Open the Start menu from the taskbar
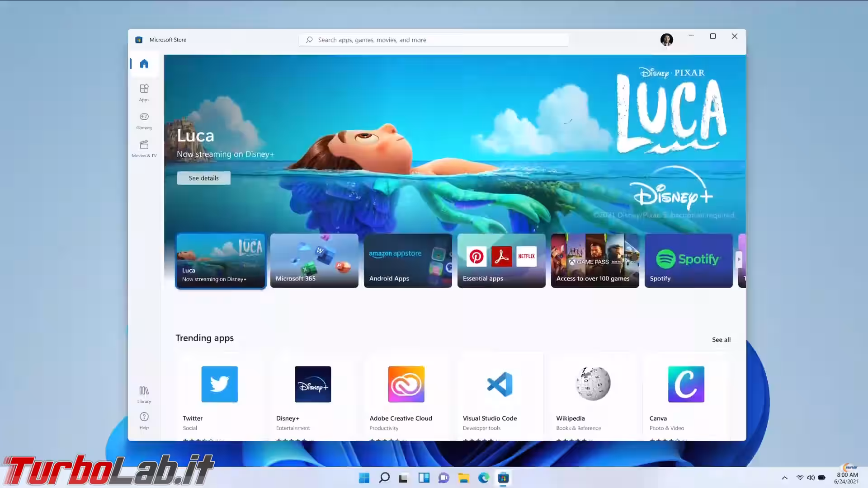 click(364, 478)
